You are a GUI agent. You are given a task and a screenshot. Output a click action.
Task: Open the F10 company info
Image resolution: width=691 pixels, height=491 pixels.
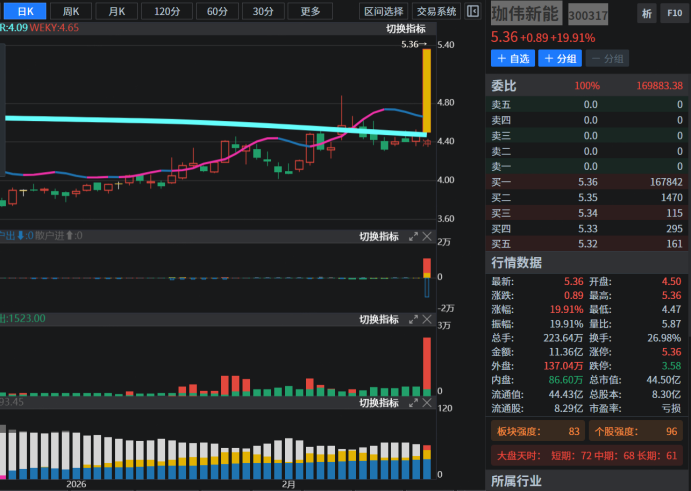(675, 13)
